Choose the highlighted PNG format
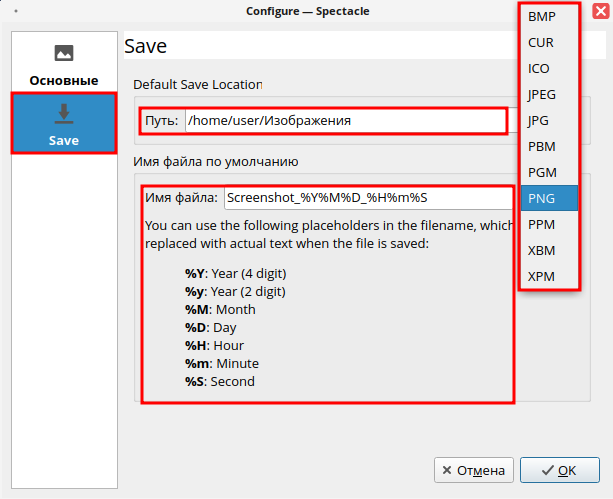The image size is (613, 499). point(541,198)
